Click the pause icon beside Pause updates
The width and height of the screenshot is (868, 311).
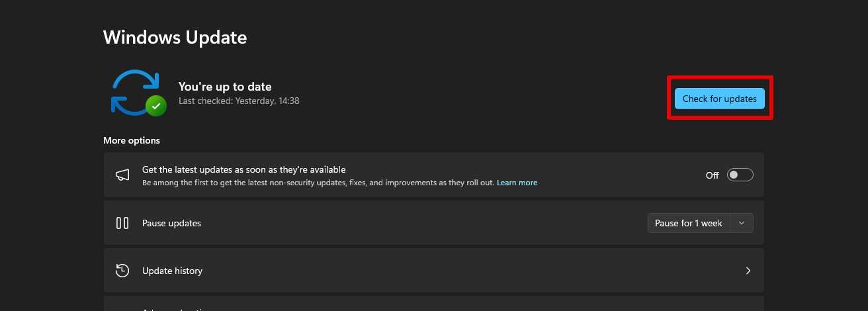122,223
